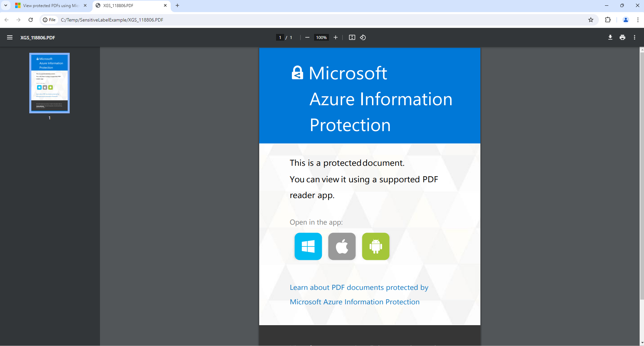
Task: Open the tab search dropdown
Action: [x=6, y=5]
